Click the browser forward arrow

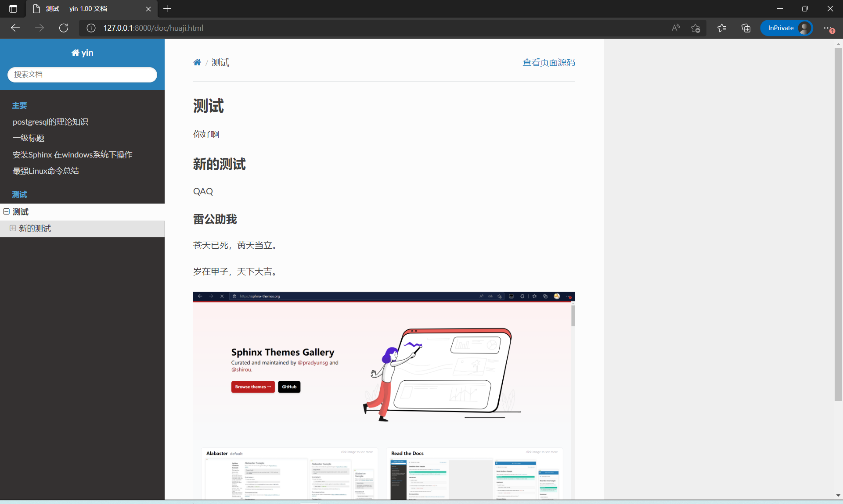[x=40, y=28]
